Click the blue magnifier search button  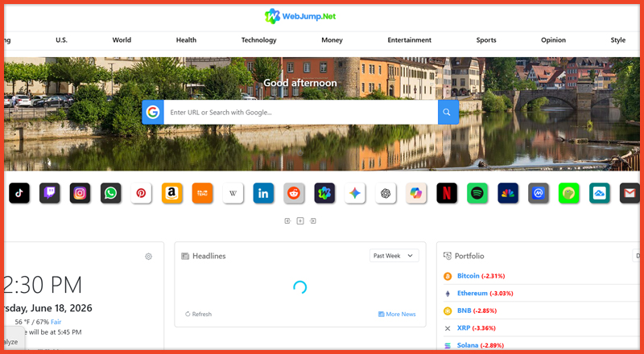[x=448, y=112]
